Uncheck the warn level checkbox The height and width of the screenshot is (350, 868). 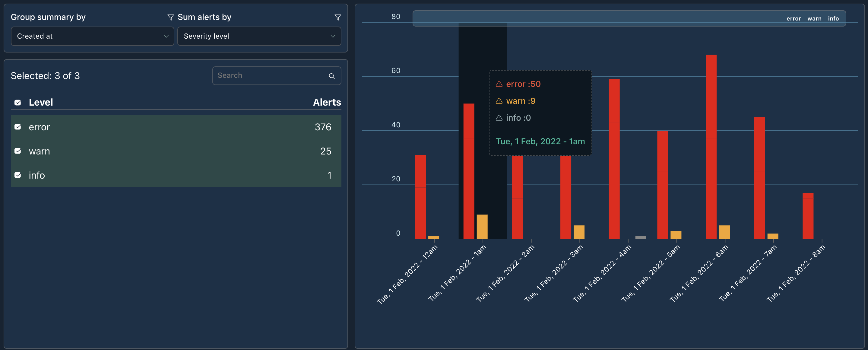(x=18, y=151)
